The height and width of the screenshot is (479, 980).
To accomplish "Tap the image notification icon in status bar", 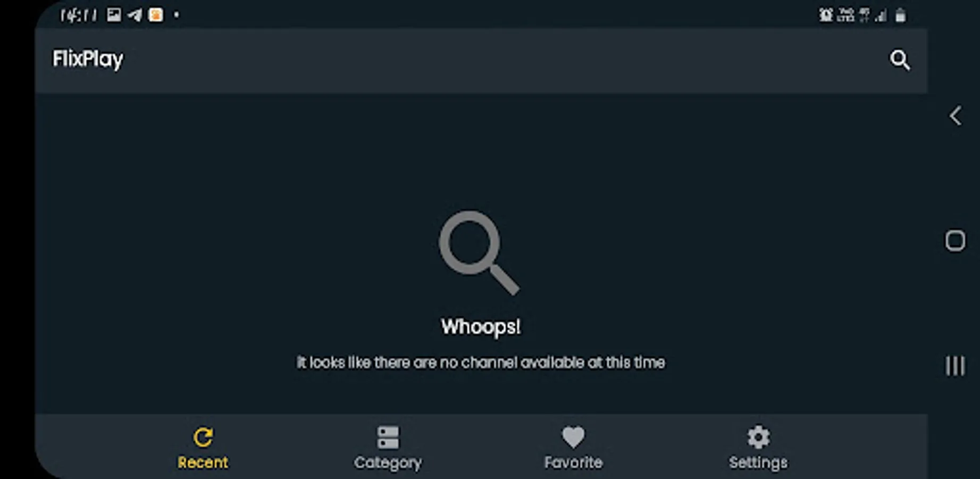I will click(x=114, y=14).
